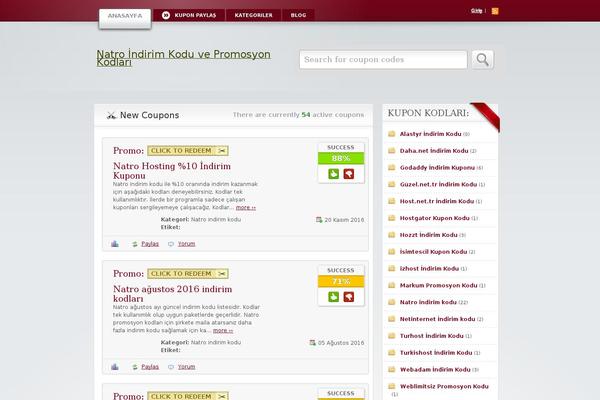This screenshot has width=600, height=400.
Task: Click to Redeem Natro ağustos 2016 coupon
Action: pos(188,274)
